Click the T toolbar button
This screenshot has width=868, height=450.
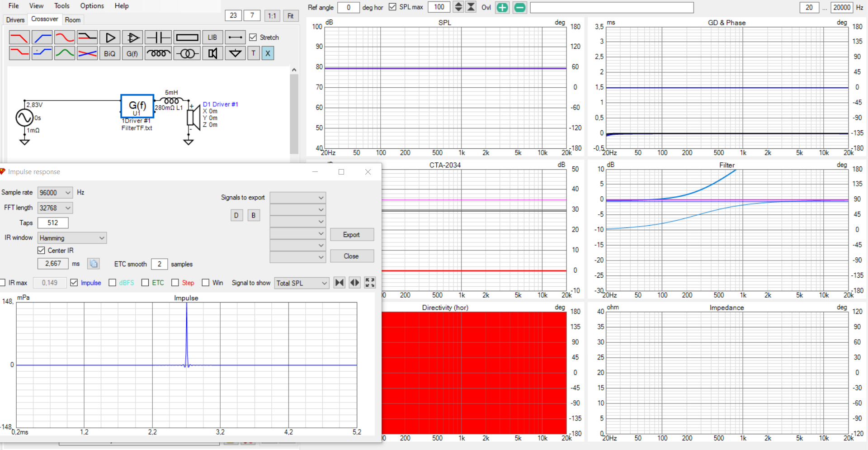pos(254,53)
